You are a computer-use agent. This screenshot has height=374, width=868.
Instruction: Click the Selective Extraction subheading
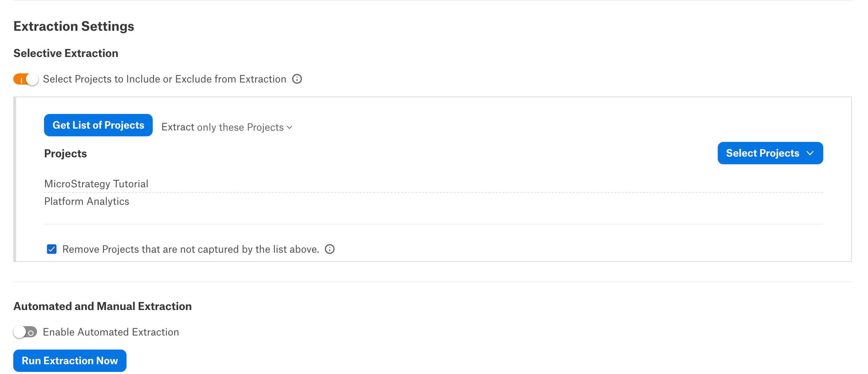[x=66, y=53]
